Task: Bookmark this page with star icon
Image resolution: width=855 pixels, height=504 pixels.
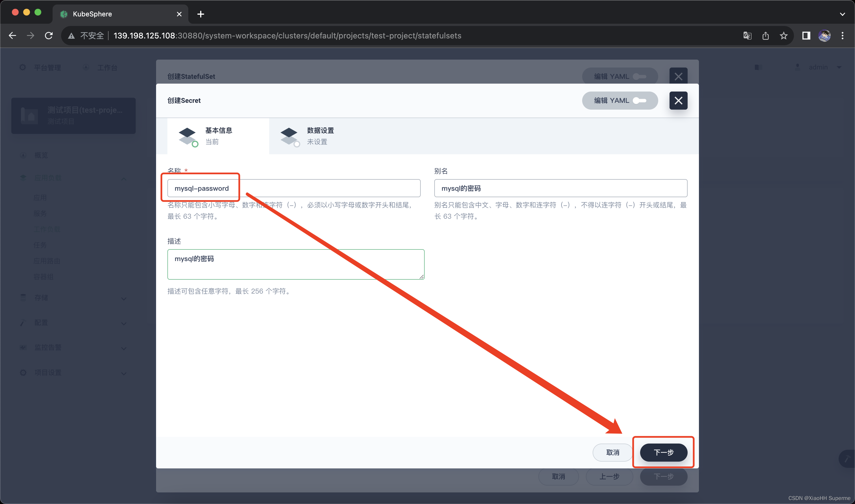Action: [x=784, y=36]
